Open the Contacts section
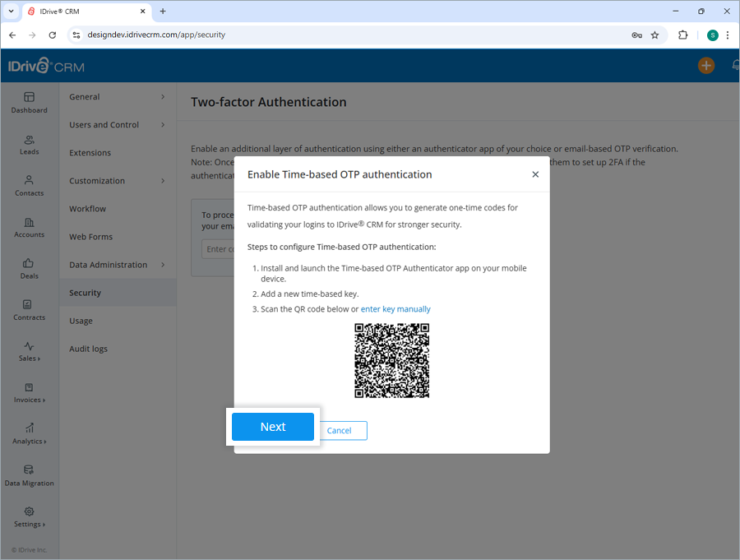740x560 pixels. (x=29, y=187)
